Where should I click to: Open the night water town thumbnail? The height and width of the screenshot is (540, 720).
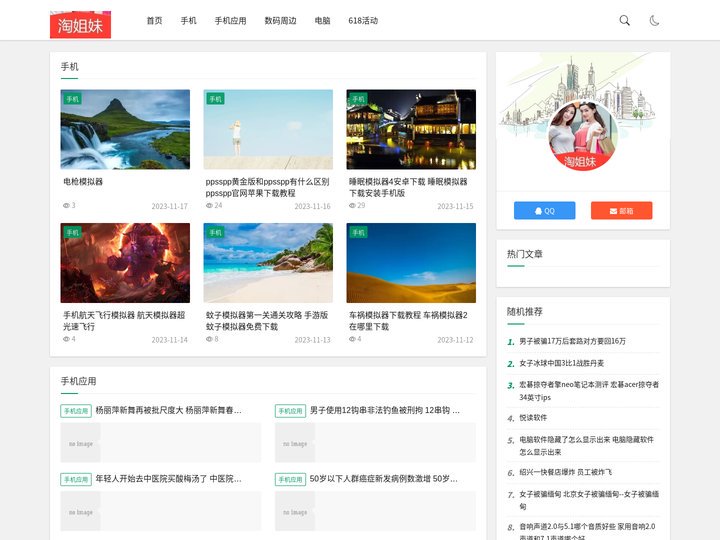point(411,129)
